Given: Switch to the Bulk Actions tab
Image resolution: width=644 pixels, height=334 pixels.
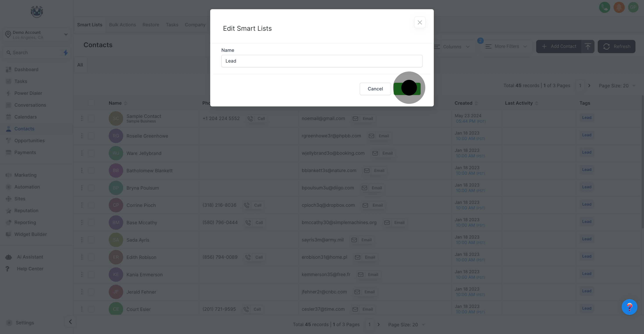Looking at the screenshot, I should [123, 25].
